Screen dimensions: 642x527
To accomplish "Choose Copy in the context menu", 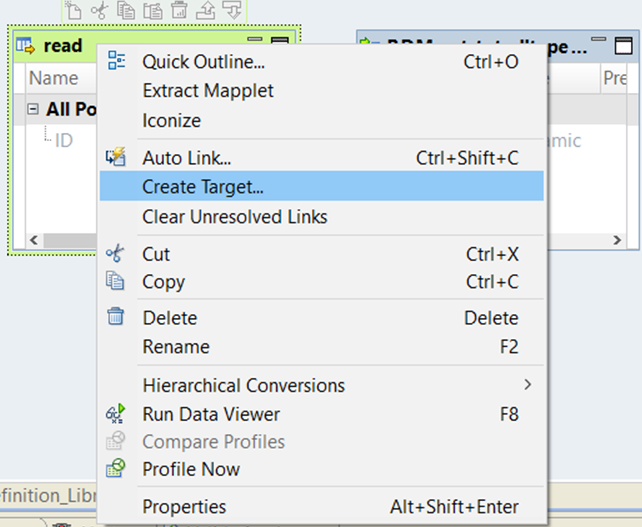I will (x=321, y=282).
